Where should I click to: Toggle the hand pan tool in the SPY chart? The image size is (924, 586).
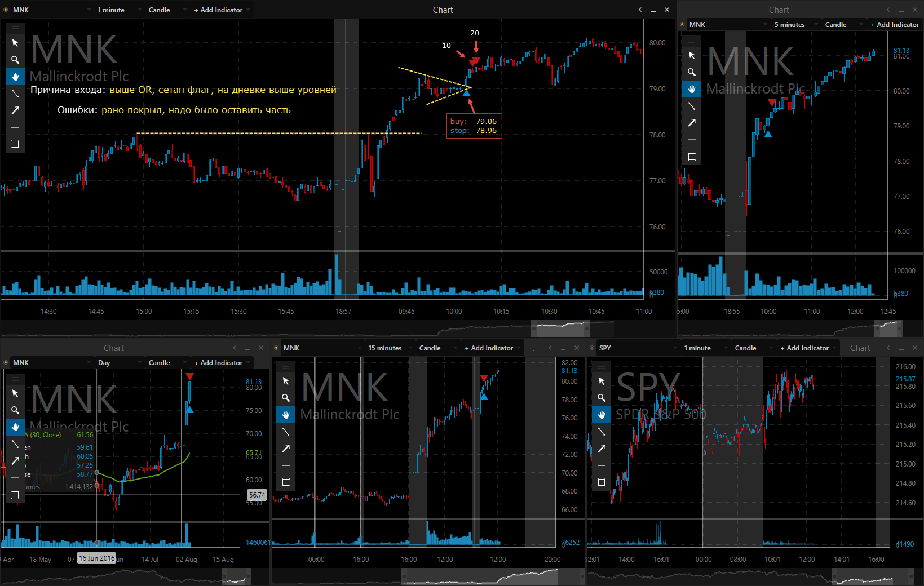coord(602,415)
